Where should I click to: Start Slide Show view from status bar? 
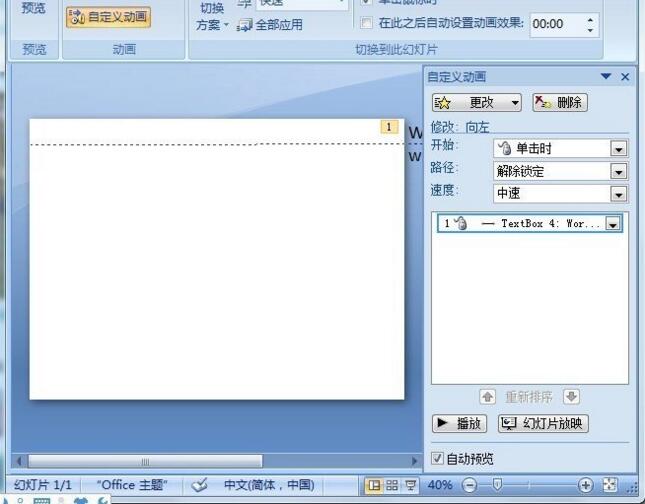410,485
